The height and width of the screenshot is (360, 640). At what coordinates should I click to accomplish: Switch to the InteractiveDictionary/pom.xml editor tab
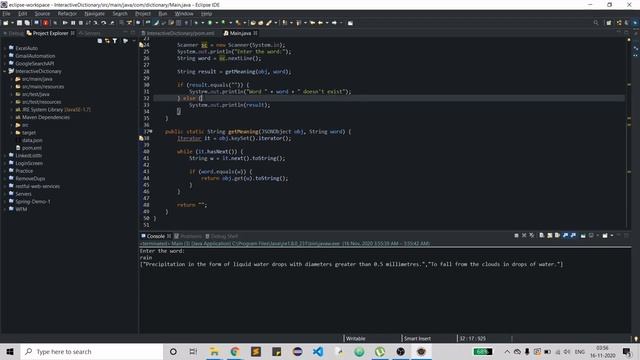[x=178, y=33]
